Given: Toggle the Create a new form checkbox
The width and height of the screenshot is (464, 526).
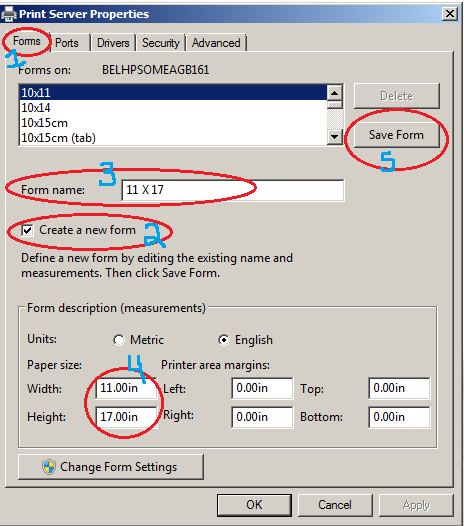Looking at the screenshot, I should (x=27, y=230).
